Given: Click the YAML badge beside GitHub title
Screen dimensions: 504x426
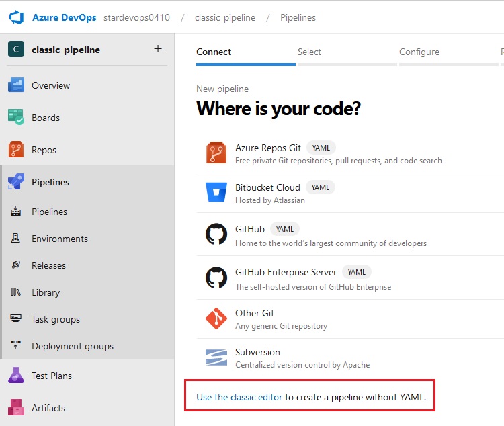Looking at the screenshot, I should [x=285, y=229].
